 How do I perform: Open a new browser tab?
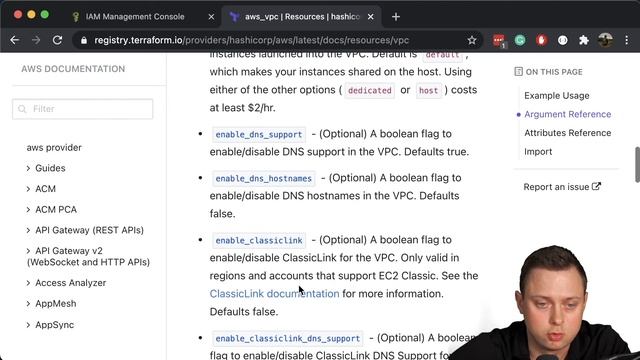pyautogui.click(x=396, y=17)
